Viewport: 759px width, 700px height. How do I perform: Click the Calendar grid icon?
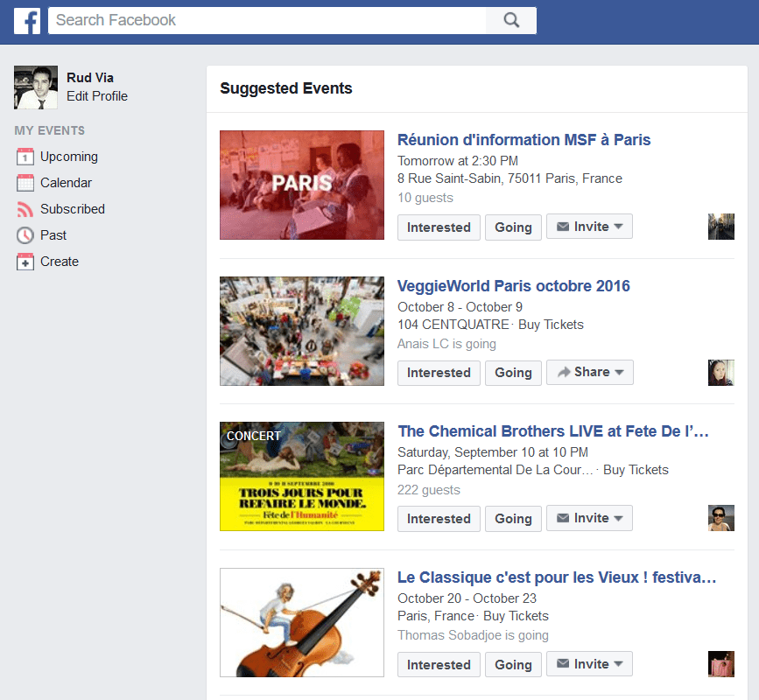tap(25, 183)
